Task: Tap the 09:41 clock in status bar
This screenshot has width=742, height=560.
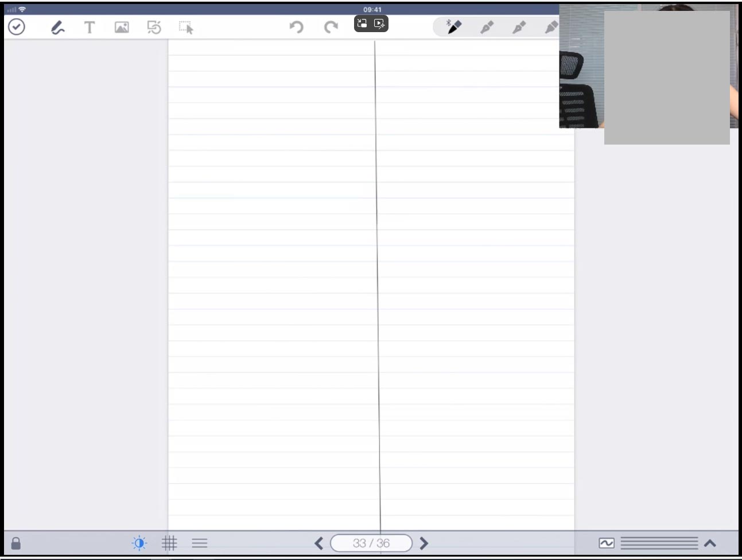Action: [x=372, y=10]
